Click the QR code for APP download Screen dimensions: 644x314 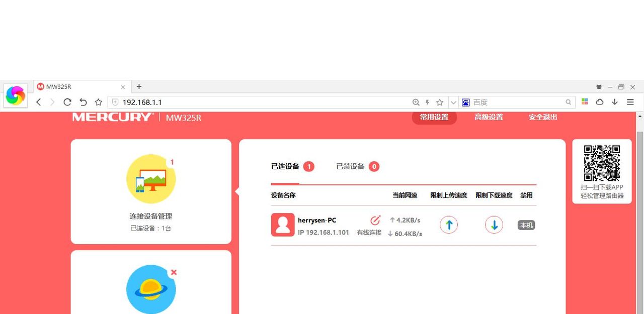602,163
